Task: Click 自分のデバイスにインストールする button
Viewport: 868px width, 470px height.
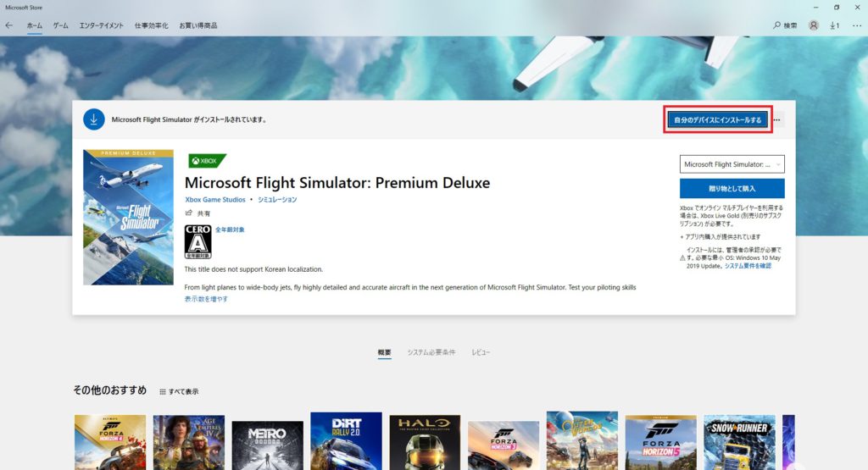Action: 717,120
